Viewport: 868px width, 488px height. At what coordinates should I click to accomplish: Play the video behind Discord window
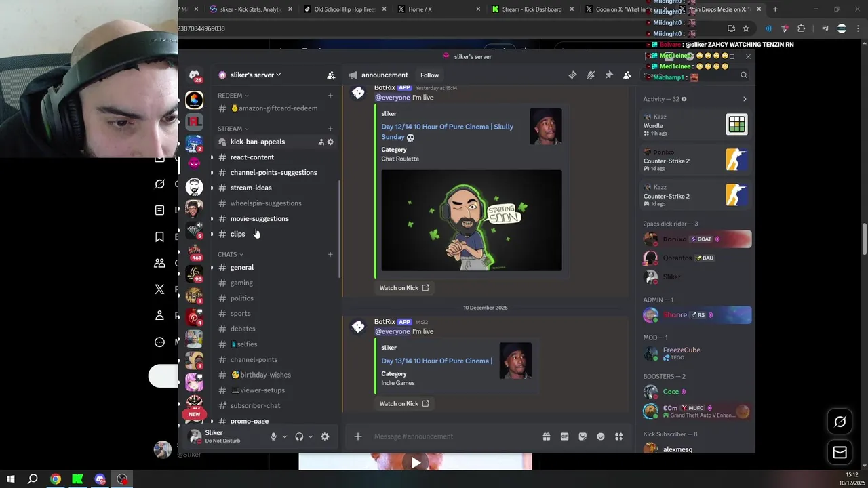coord(415,463)
